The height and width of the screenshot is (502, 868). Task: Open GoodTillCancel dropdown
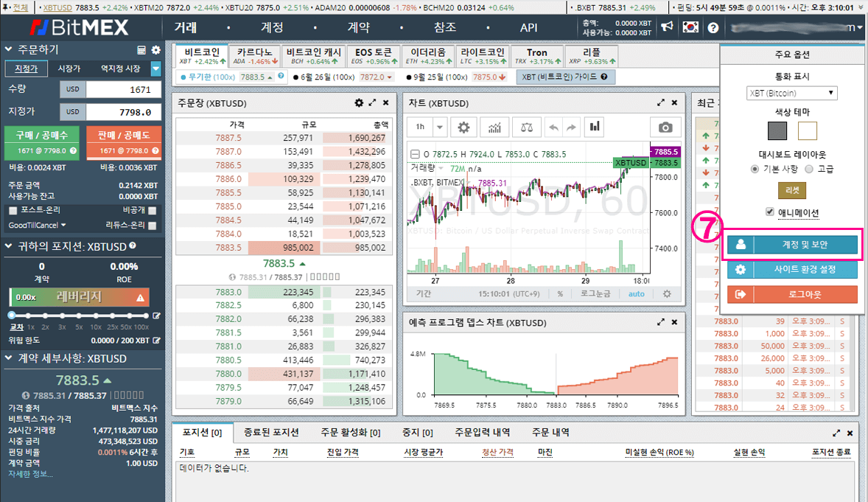coord(37,226)
